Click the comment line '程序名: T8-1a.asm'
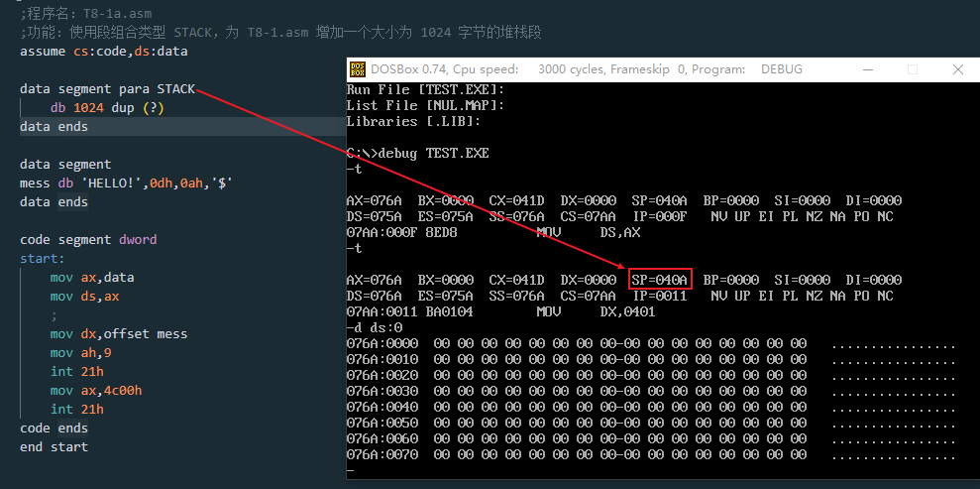 click(x=85, y=14)
